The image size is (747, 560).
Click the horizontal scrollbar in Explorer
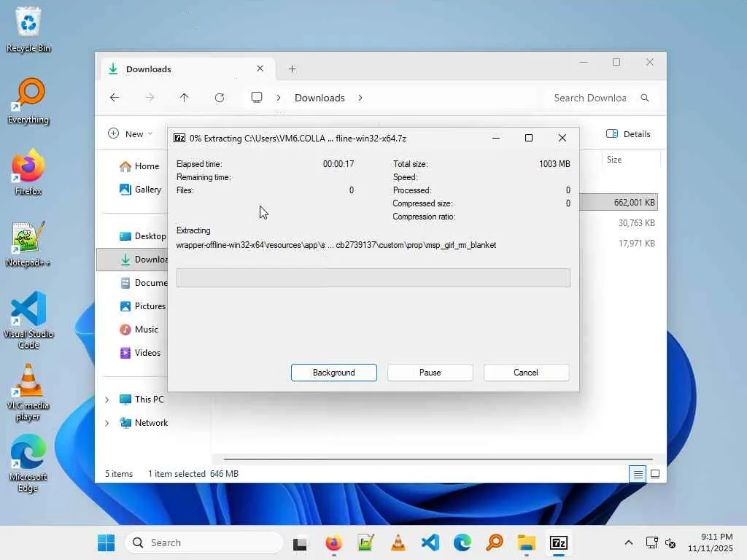coord(438,459)
